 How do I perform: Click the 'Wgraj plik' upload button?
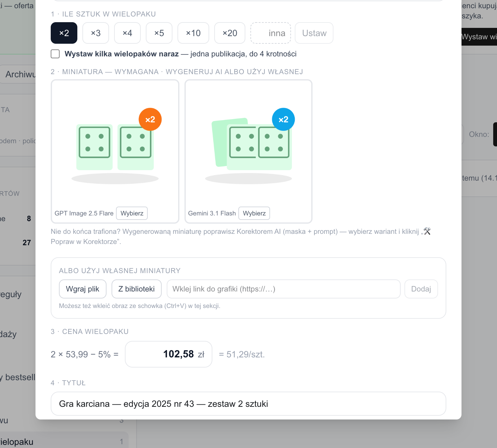[x=83, y=289]
